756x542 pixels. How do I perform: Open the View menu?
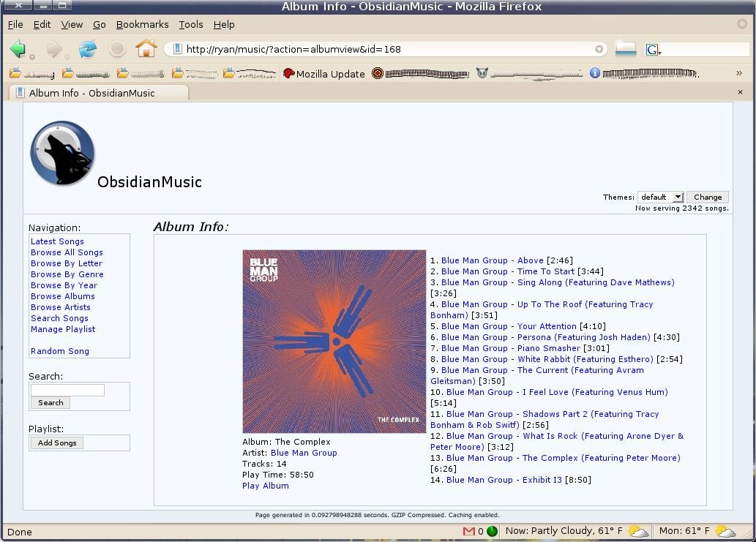pos(72,25)
